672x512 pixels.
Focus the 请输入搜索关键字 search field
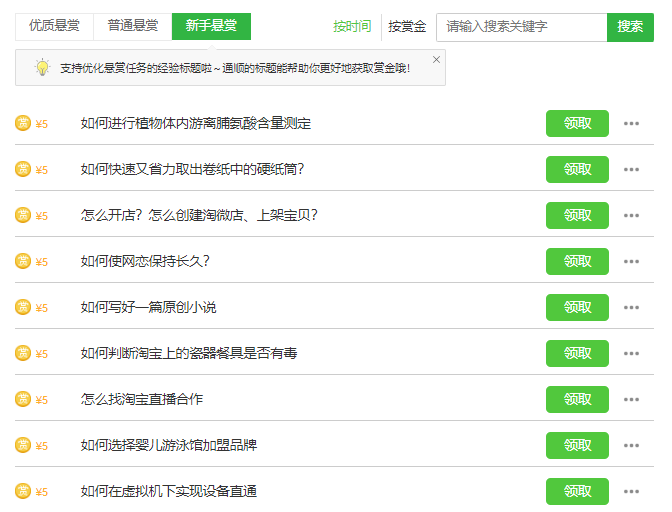[522, 27]
